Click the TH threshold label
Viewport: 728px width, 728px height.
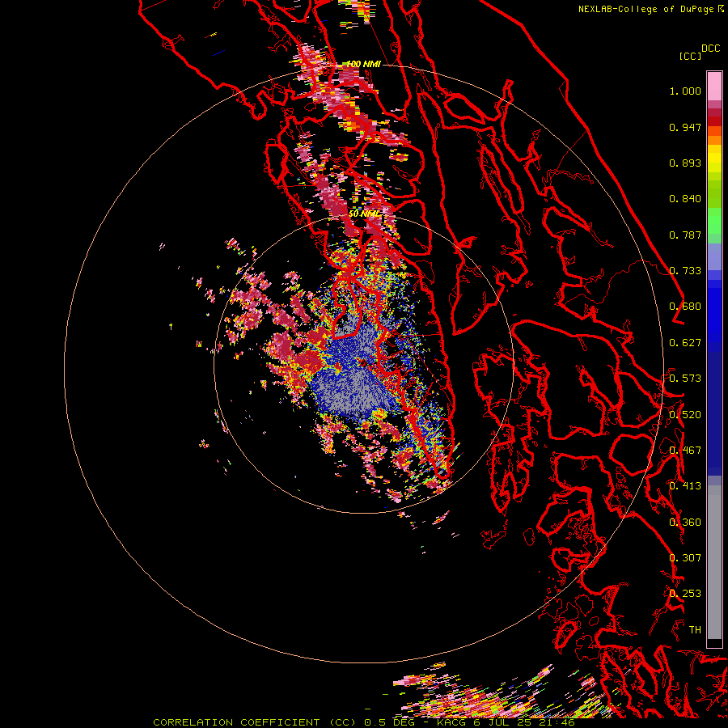[695, 630]
